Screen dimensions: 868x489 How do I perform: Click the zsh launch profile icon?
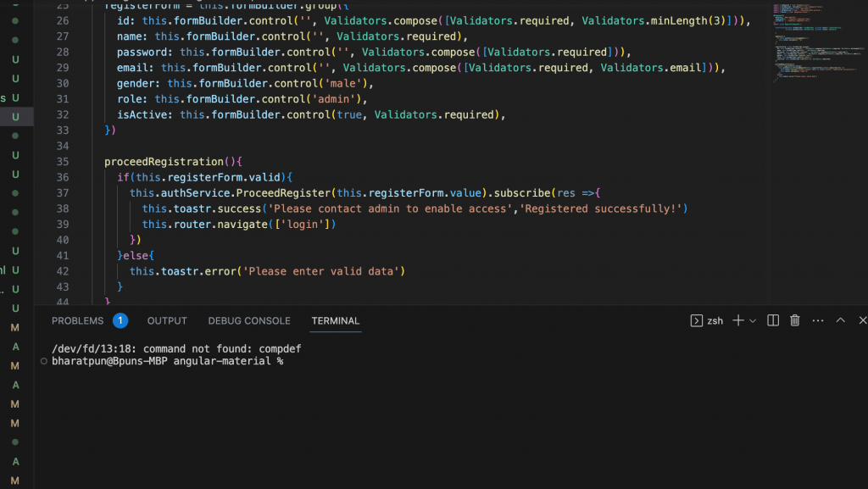pyautogui.click(x=697, y=320)
